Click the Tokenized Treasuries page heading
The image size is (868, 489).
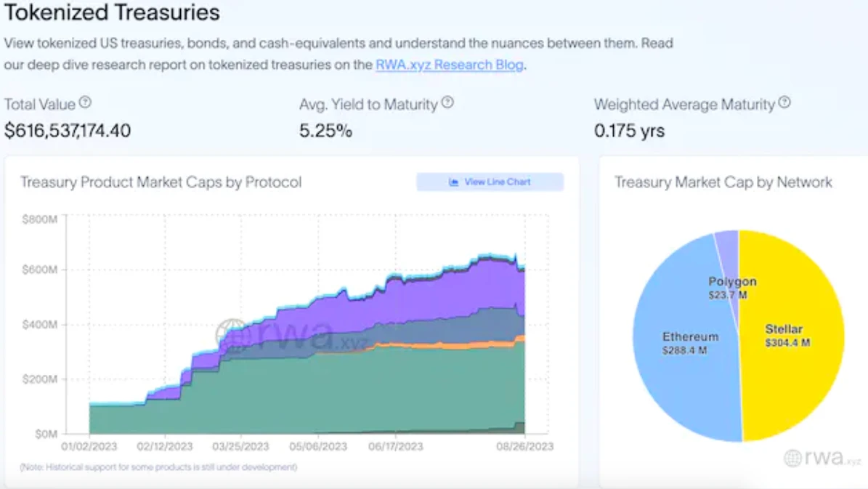pos(113,12)
